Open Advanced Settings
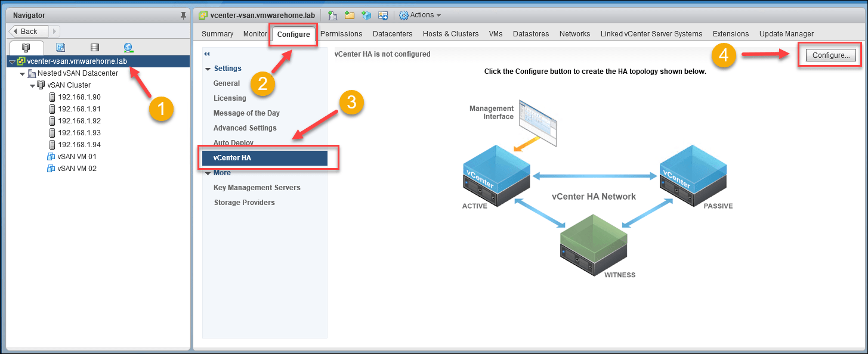This screenshot has width=868, height=354. [x=245, y=128]
